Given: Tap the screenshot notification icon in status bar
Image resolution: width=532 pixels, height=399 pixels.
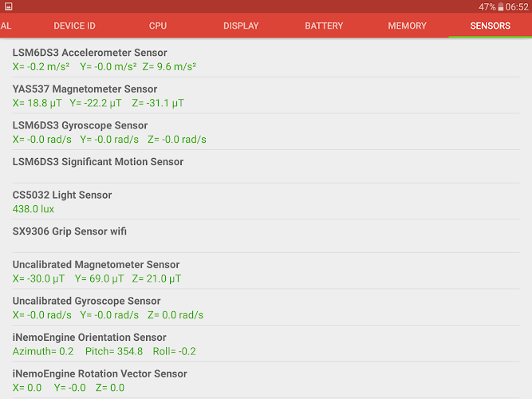Looking at the screenshot, I should 9,6.
